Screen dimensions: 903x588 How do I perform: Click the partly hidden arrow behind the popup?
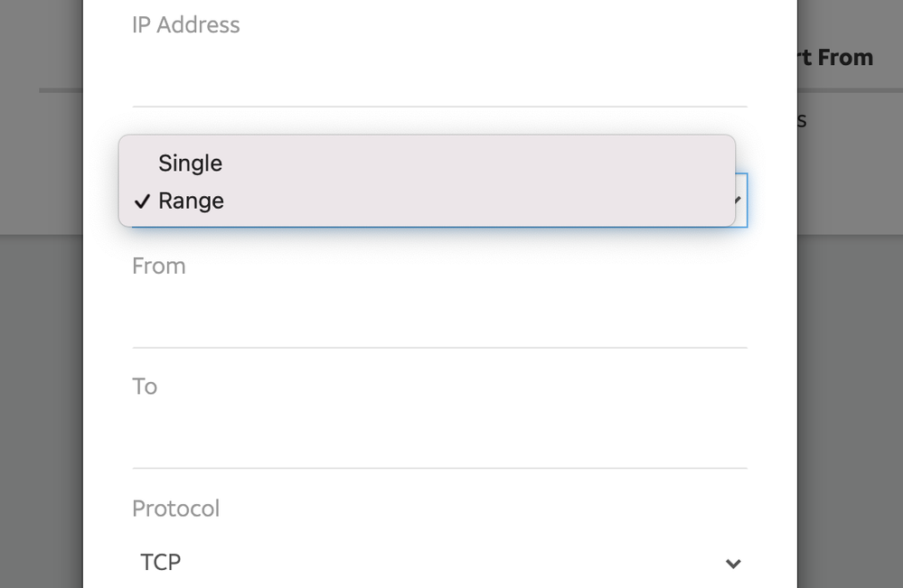[x=740, y=201]
